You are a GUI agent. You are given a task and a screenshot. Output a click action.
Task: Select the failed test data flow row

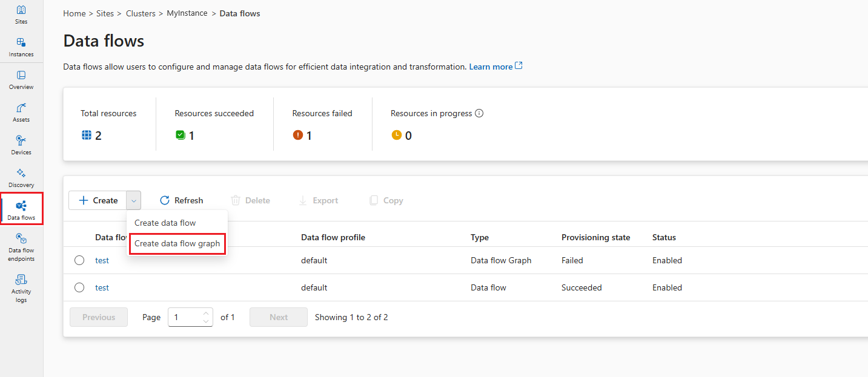[x=79, y=260]
